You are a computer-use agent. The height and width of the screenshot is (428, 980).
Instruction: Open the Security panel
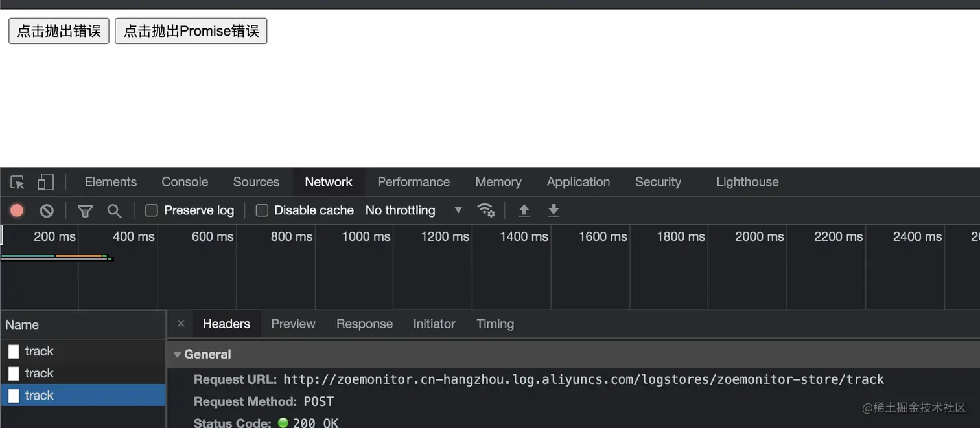658,182
